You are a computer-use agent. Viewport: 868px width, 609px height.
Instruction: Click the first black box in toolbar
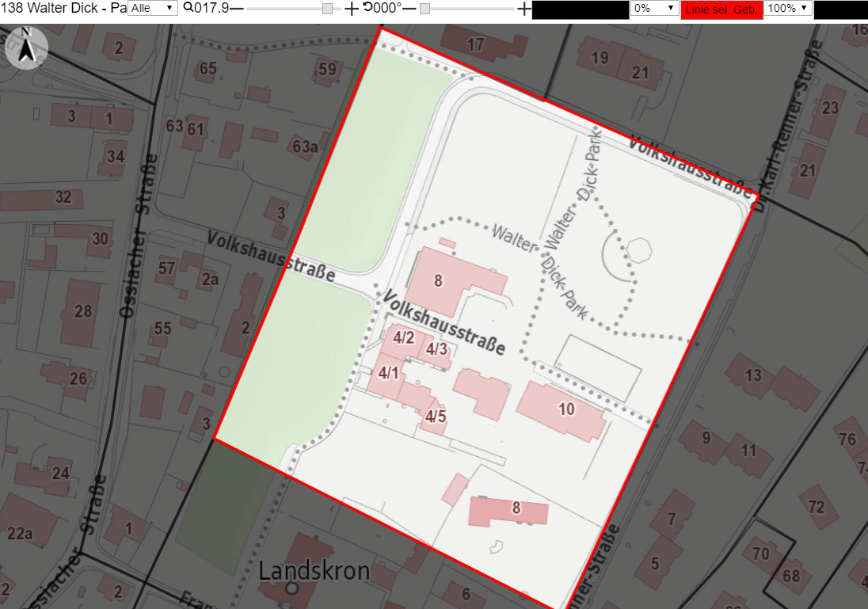tap(581, 10)
